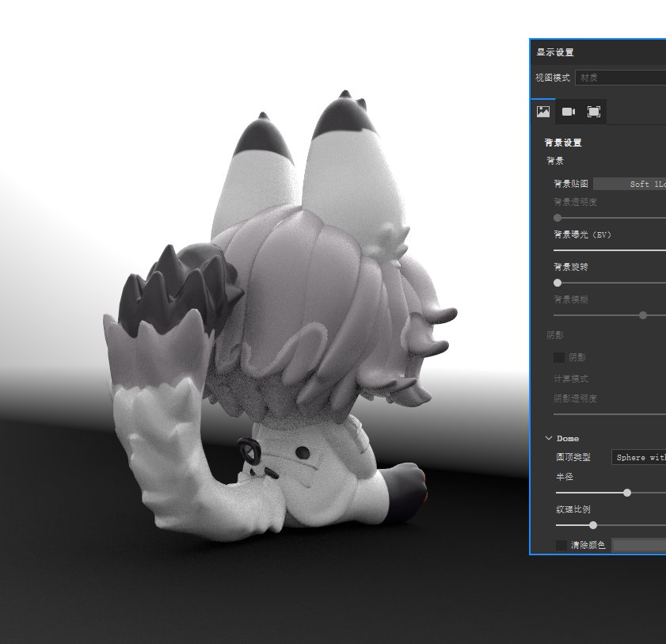Select the 背景贴图 Soft 1L map field

[x=630, y=184]
